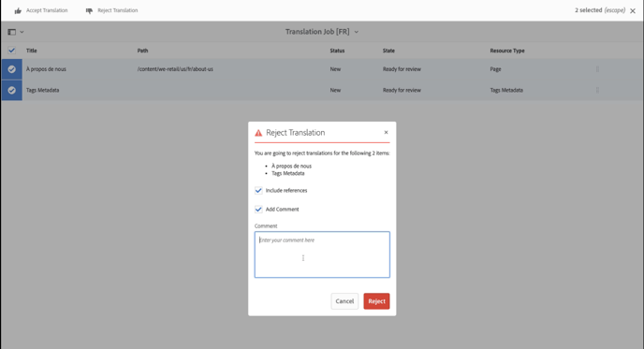Open the rail panel toggle icon

pyautogui.click(x=11, y=32)
